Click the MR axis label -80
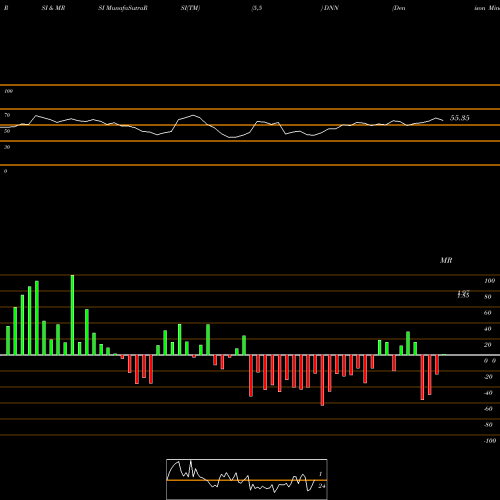500x500 pixels. click(488, 425)
